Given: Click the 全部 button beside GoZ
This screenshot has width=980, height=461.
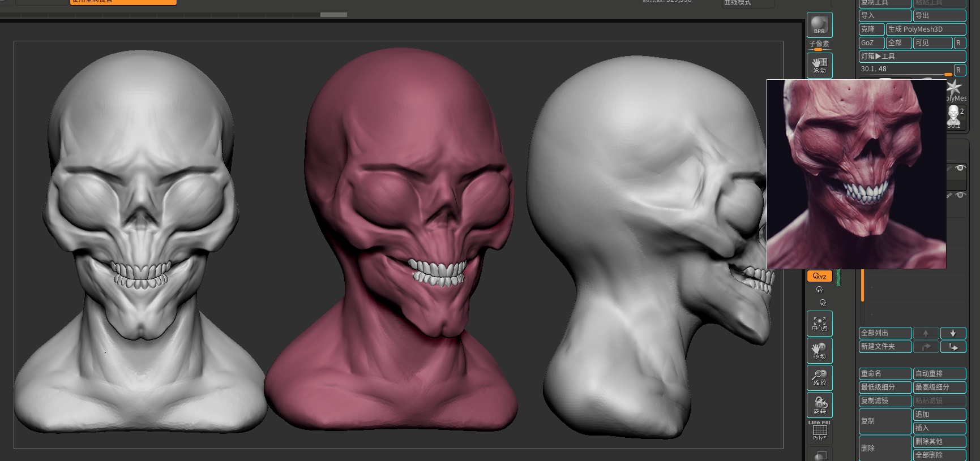Looking at the screenshot, I should coord(898,43).
